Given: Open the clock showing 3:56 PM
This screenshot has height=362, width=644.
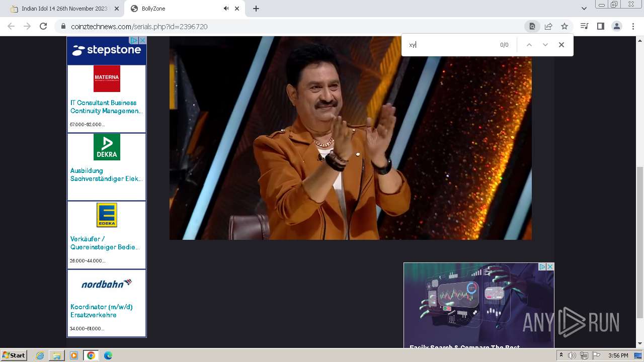Looking at the screenshot, I should 618,355.
